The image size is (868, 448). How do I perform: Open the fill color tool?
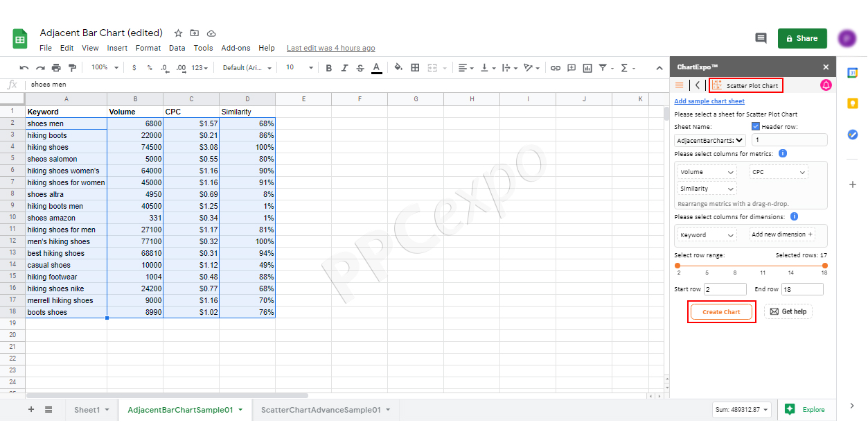coord(398,68)
